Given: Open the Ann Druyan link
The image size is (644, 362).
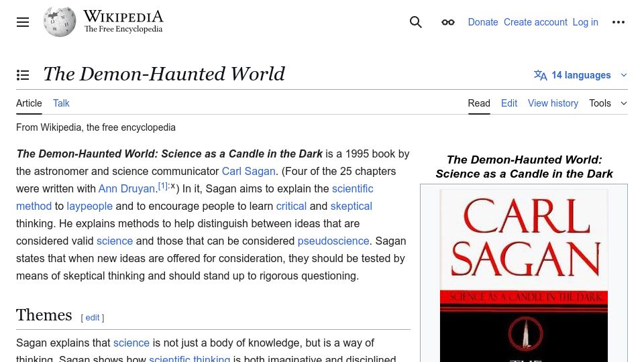Looking at the screenshot, I should click(127, 189).
